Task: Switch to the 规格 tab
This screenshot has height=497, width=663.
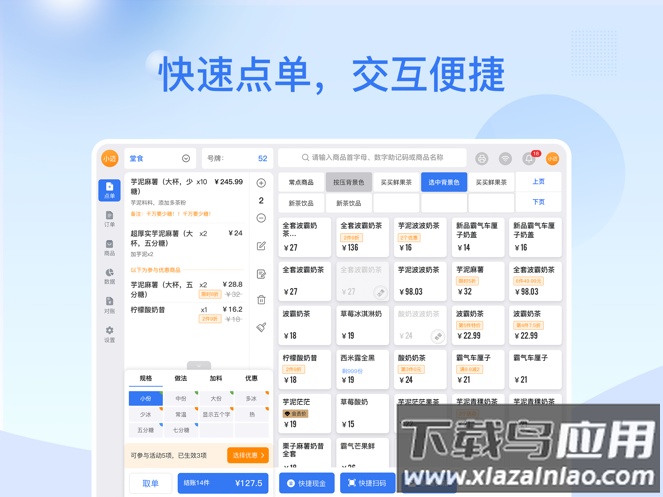Action: point(146,378)
